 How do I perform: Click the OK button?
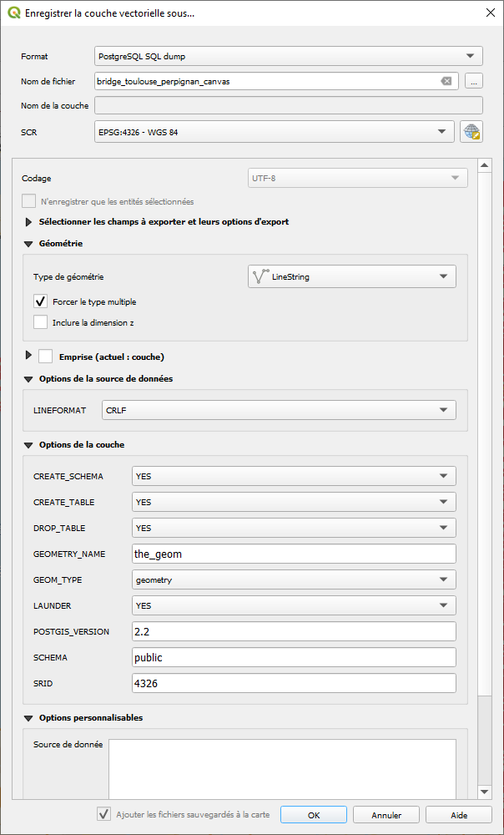[314, 815]
